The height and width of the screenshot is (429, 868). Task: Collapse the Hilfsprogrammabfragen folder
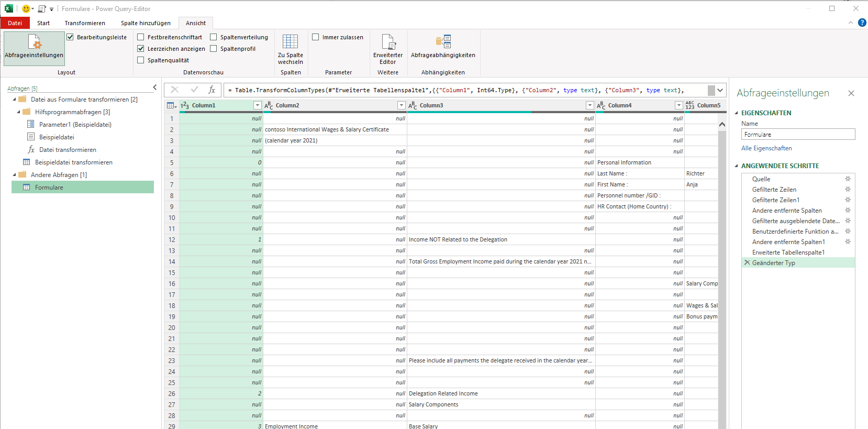pyautogui.click(x=19, y=112)
